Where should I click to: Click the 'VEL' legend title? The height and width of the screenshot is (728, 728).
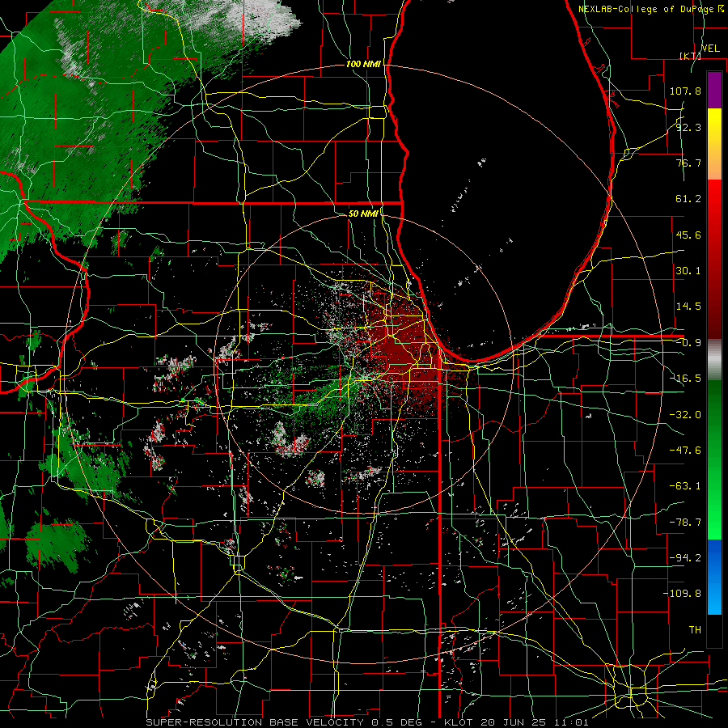[710, 49]
